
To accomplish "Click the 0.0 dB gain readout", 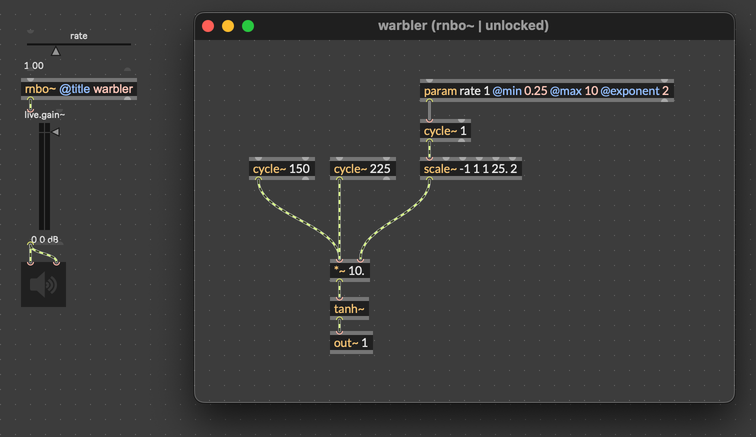I will click(x=44, y=240).
